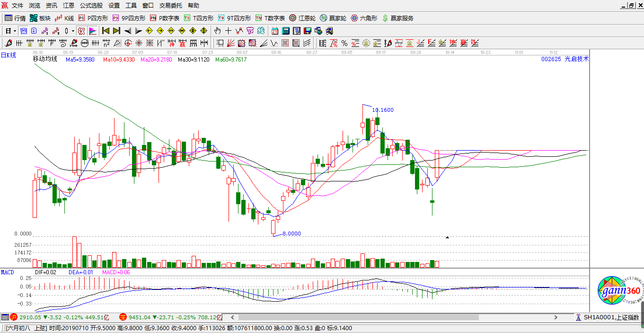Open the 资讯 menu
The height and width of the screenshot is (333, 644).
[52, 6]
